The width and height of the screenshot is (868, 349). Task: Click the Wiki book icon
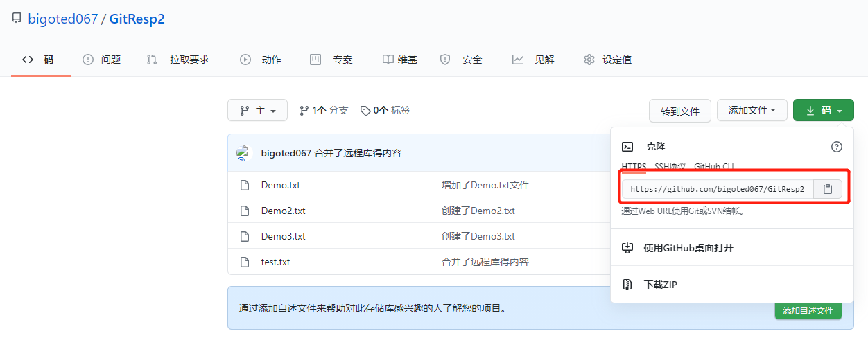click(388, 60)
